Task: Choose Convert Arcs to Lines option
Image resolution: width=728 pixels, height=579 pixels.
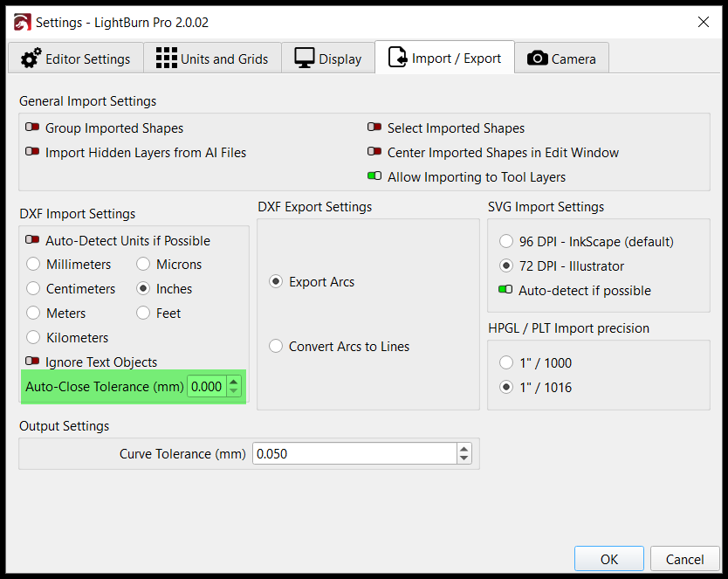Action: (x=276, y=347)
